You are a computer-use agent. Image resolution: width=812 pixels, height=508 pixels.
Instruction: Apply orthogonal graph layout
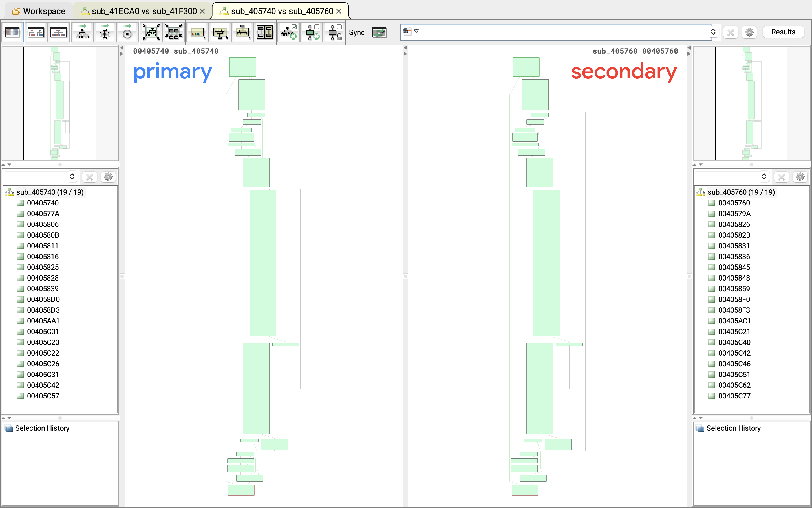coord(105,32)
